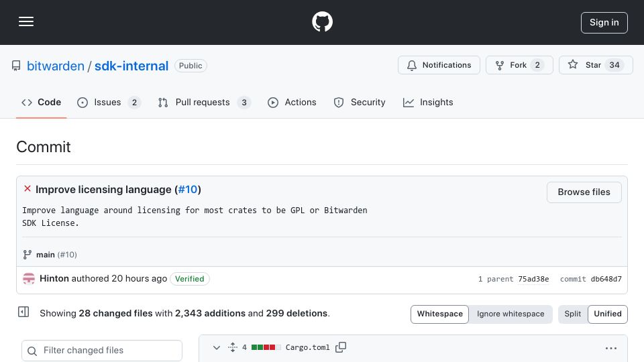Viewport: 644px width, 362px height.
Task: Open the Cargo.toml file link
Action: (x=308, y=348)
